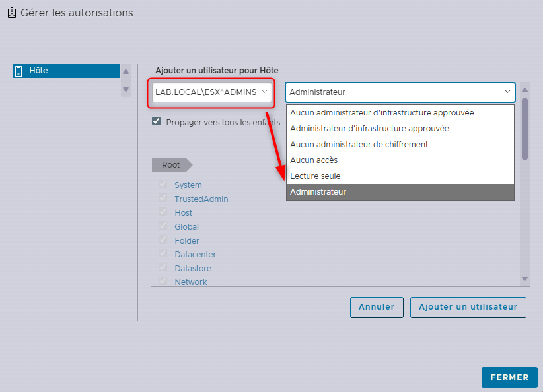Click the scroll-down arrow in the host panel
The height and width of the screenshot is (392, 543).
coord(126,90)
